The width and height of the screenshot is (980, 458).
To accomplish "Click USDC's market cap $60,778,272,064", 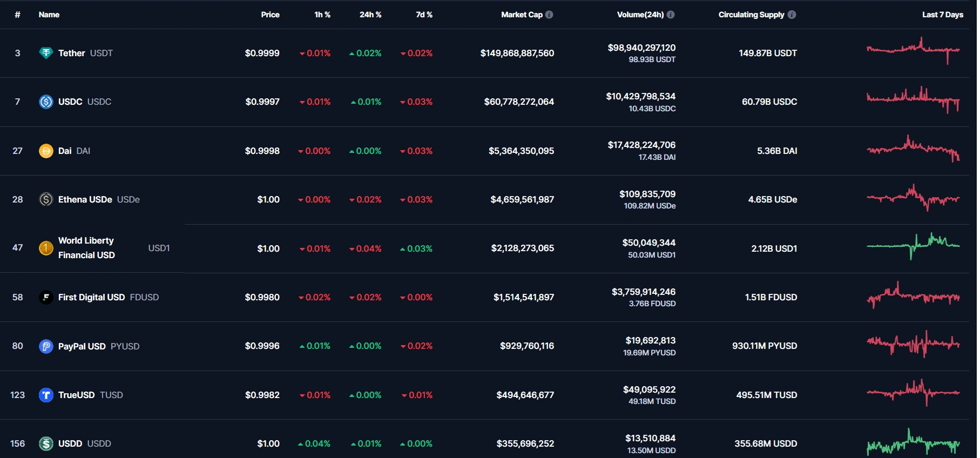I will coord(519,102).
